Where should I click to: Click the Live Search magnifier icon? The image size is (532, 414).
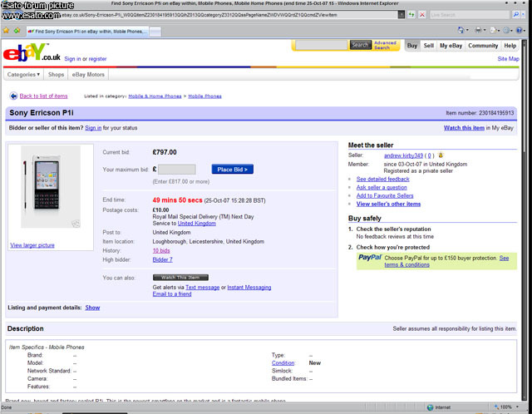515,15
